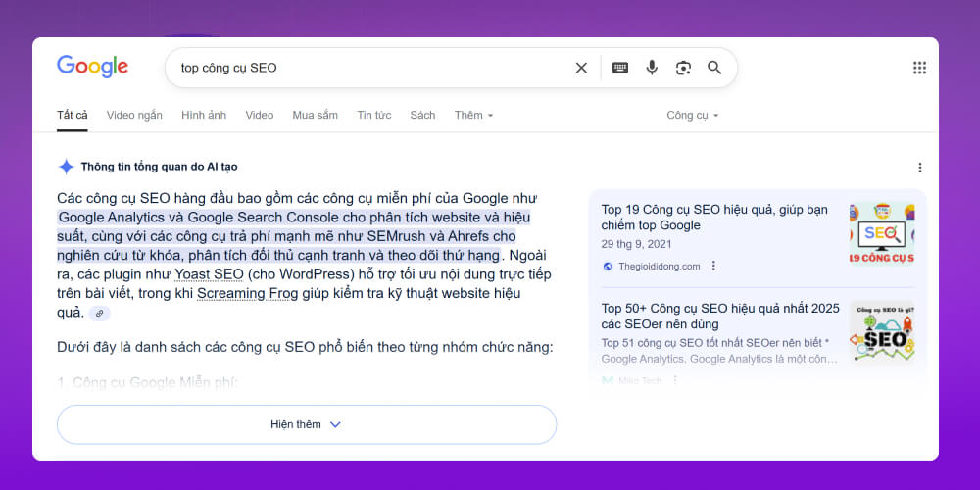
Task: Open Google Lens image search icon
Action: coord(683,68)
